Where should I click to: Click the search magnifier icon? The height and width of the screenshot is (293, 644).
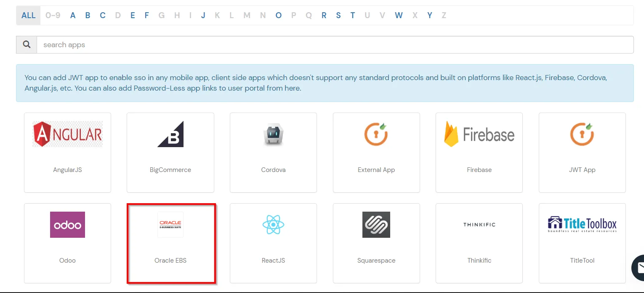click(26, 44)
